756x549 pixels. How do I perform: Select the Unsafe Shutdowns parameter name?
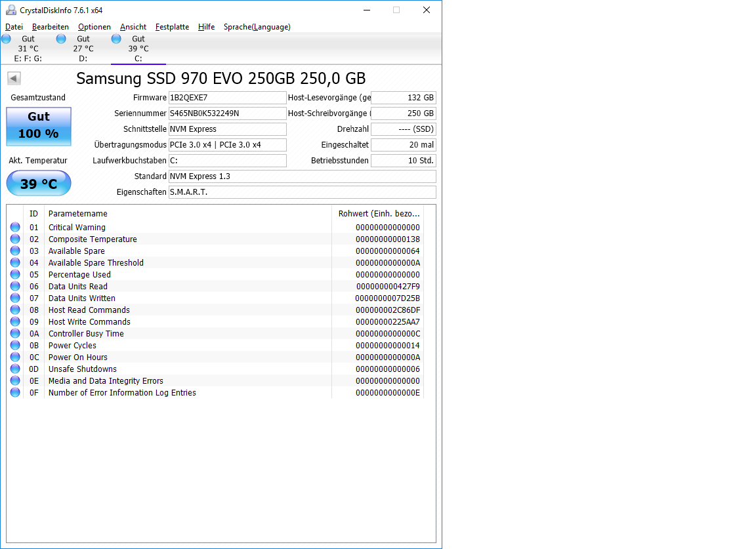[83, 369]
